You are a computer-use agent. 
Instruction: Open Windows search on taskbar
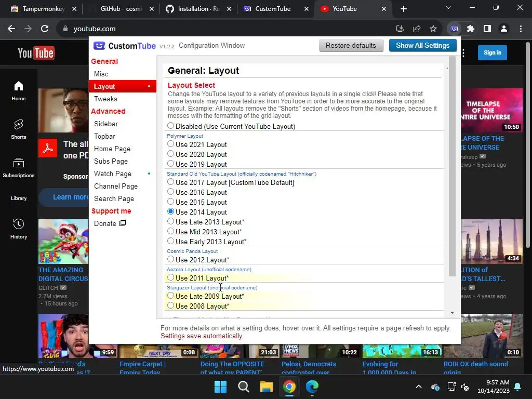(x=243, y=387)
